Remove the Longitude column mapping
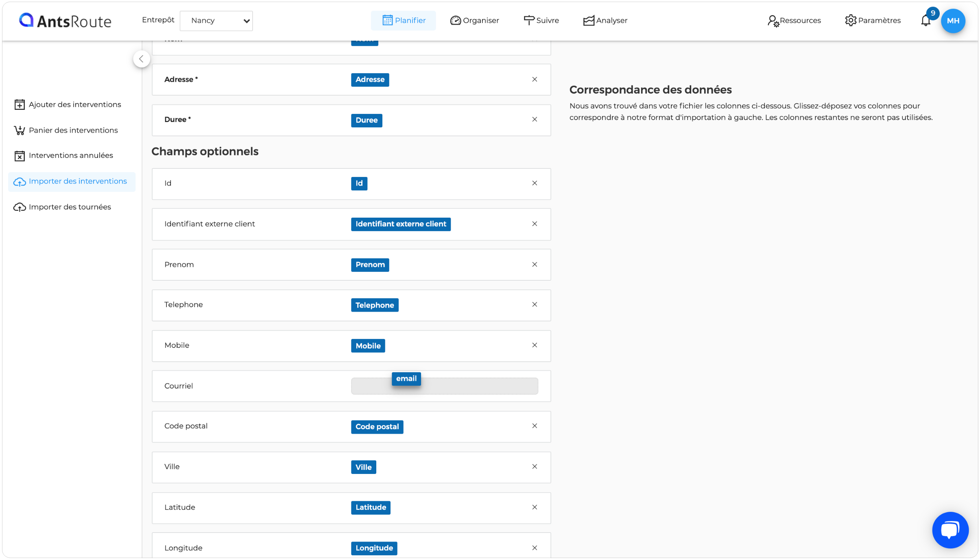The width and height of the screenshot is (980, 559). 535,548
